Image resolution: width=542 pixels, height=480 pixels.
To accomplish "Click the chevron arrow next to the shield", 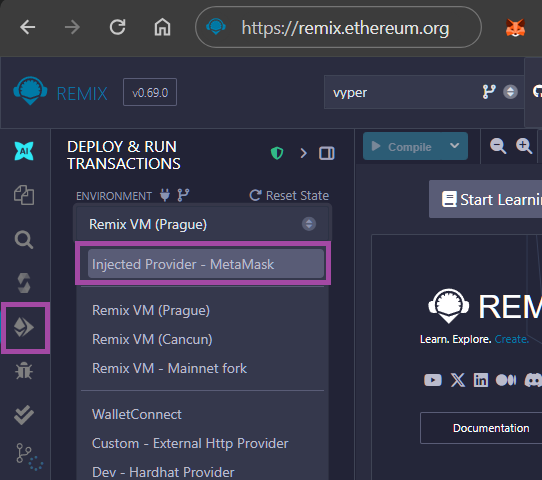I will click(x=303, y=153).
